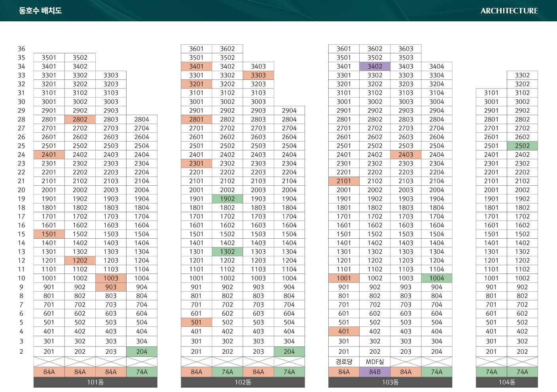Select the 104동 building label bar
Screen dimensions: 557x392
click(507, 382)
